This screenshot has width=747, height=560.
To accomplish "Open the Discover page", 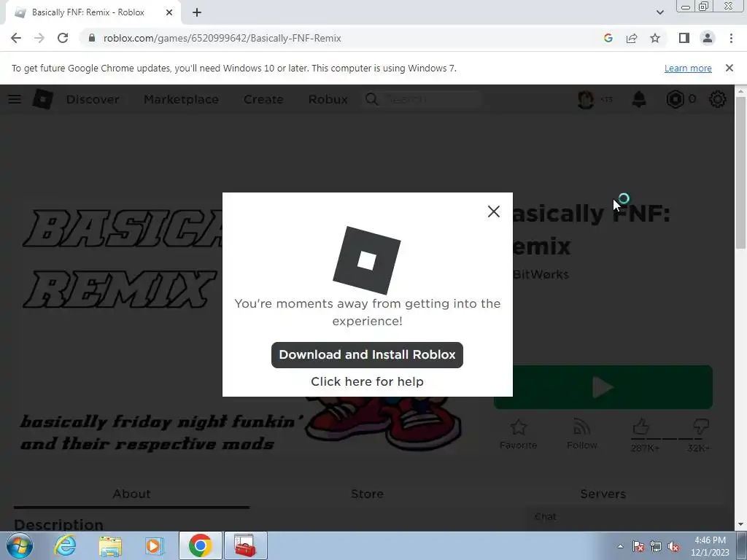I will tap(93, 99).
